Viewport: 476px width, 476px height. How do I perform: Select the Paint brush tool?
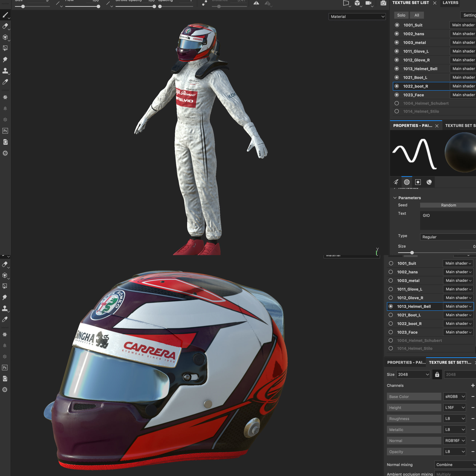[x=5, y=15]
